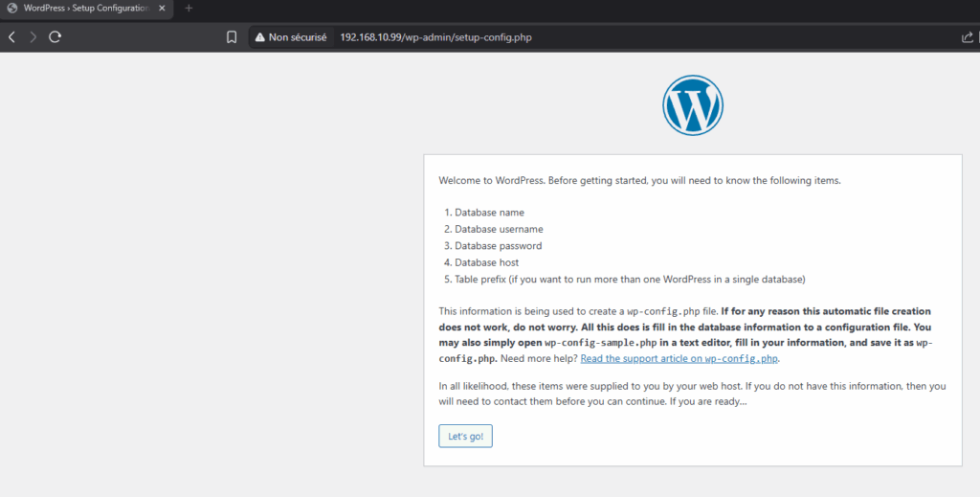Click the "Non sécurisé" security label
This screenshot has height=497, width=980.
click(x=298, y=37)
